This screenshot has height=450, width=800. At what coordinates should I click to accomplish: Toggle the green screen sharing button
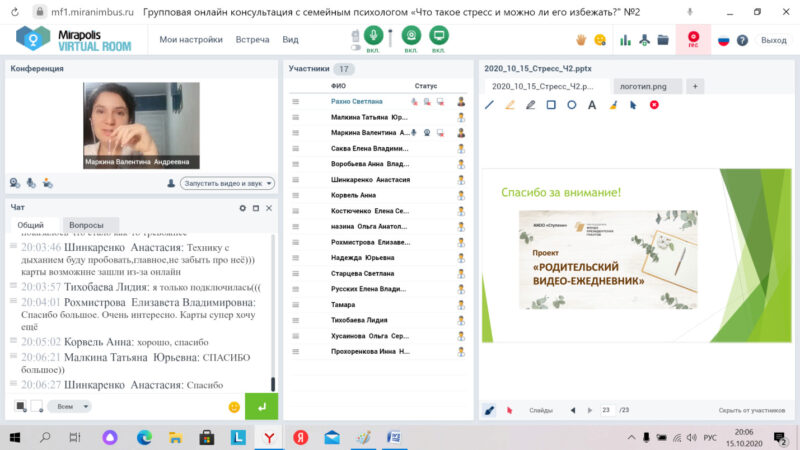pos(438,35)
